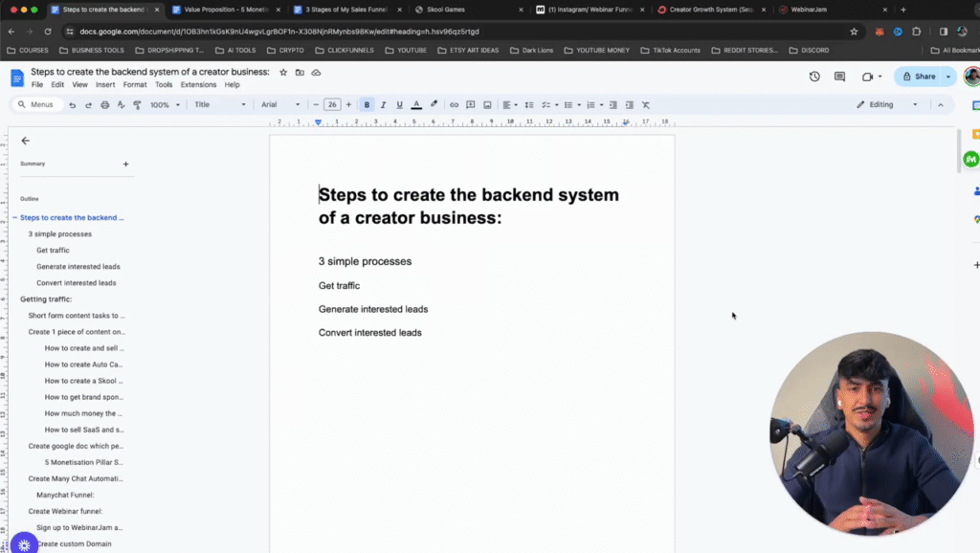Undo the last change
980x553 pixels.
tap(72, 104)
